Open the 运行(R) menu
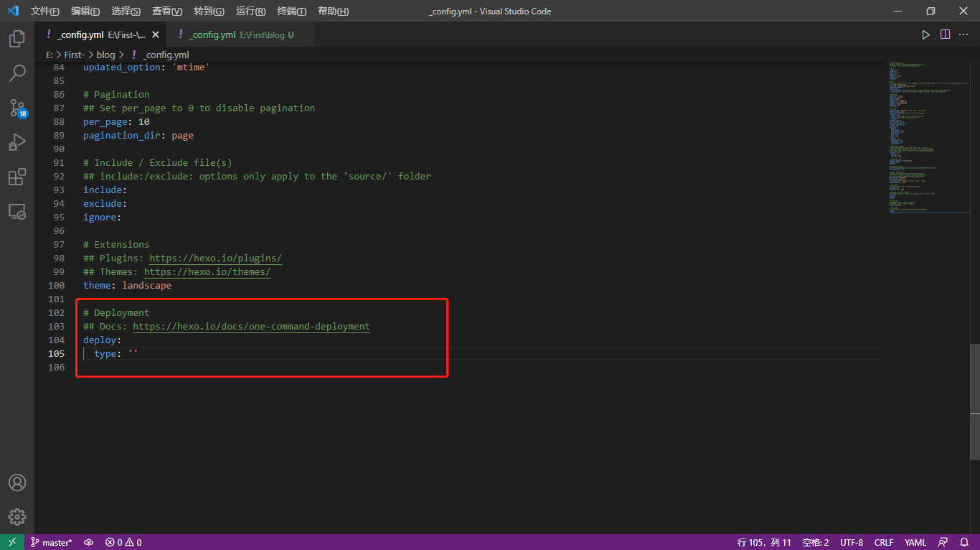The image size is (980, 550). point(250,11)
